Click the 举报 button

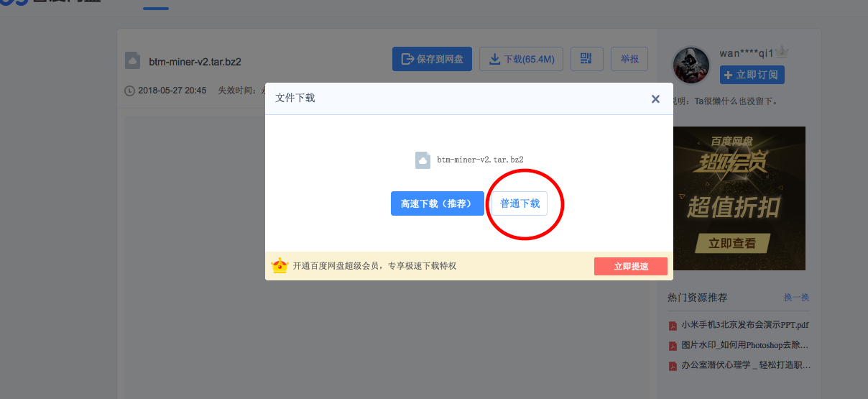(629, 59)
